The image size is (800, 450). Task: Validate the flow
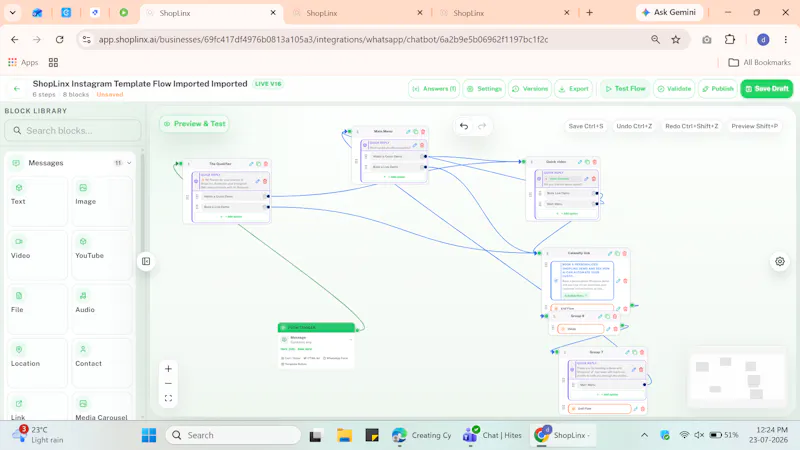(674, 89)
